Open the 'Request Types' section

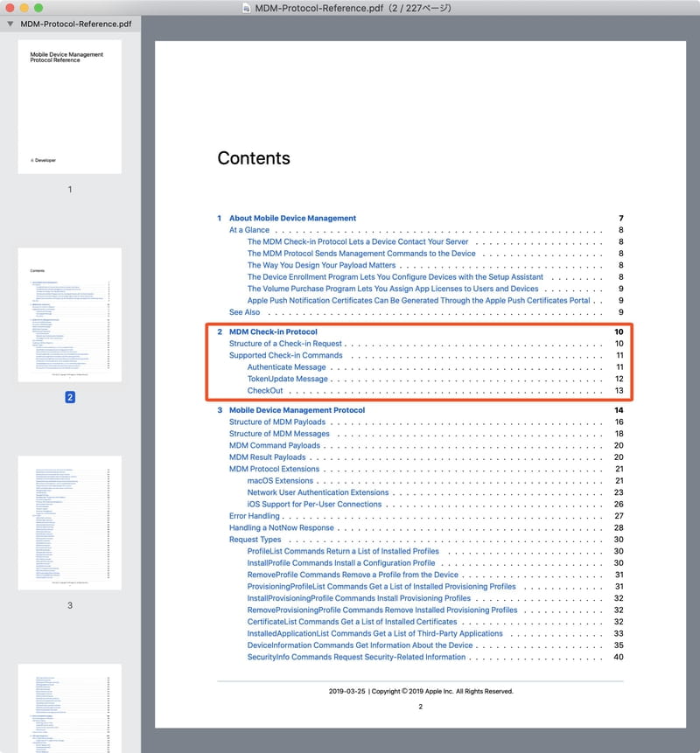pyautogui.click(x=255, y=540)
